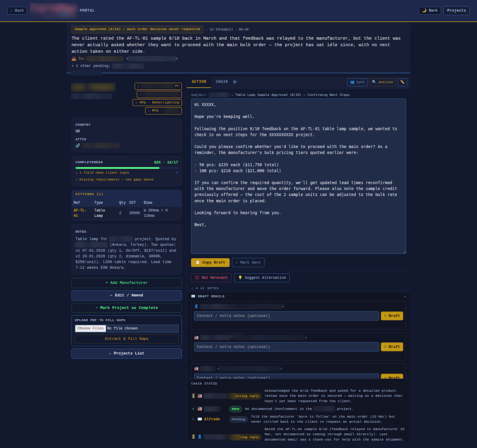The width and height of the screenshot is (477, 448).
Task: Click the hourglass icon in first chain row
Action: [193, 396]
